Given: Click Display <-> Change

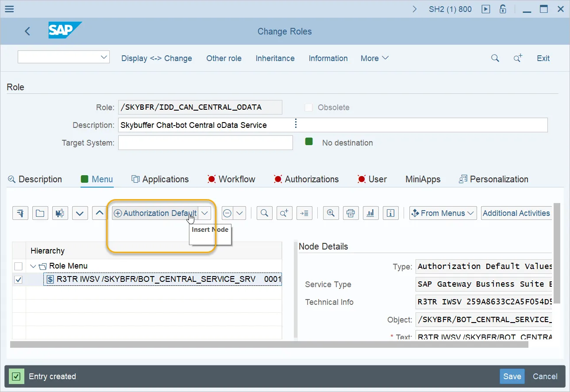Looking at the screenshot, I should point(157,58).
